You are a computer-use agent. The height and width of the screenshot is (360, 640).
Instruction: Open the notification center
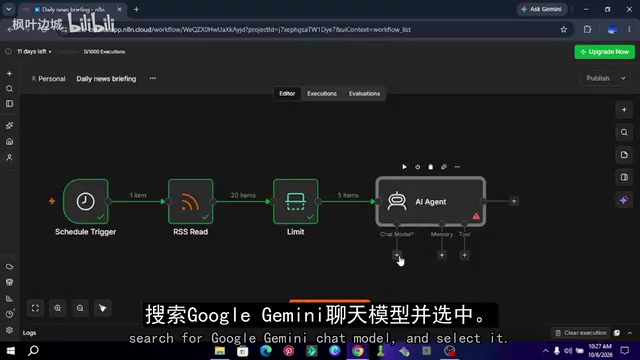pos(624,351)
